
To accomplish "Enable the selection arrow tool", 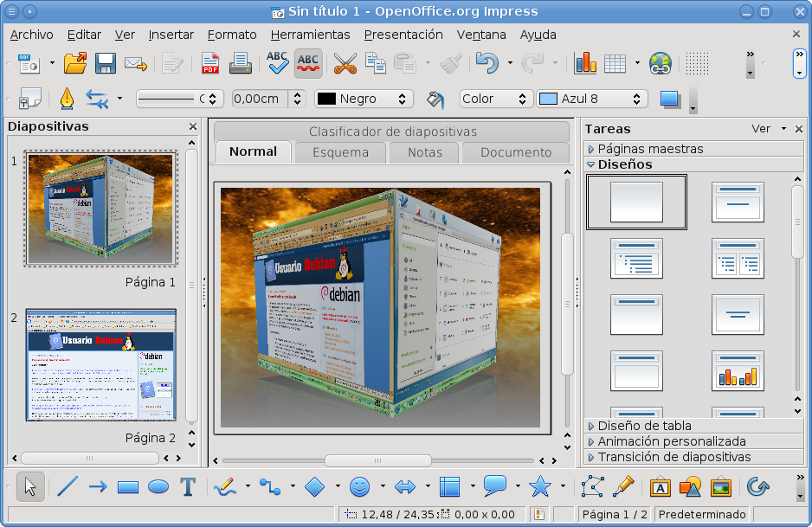I will [x=29, y=488].
